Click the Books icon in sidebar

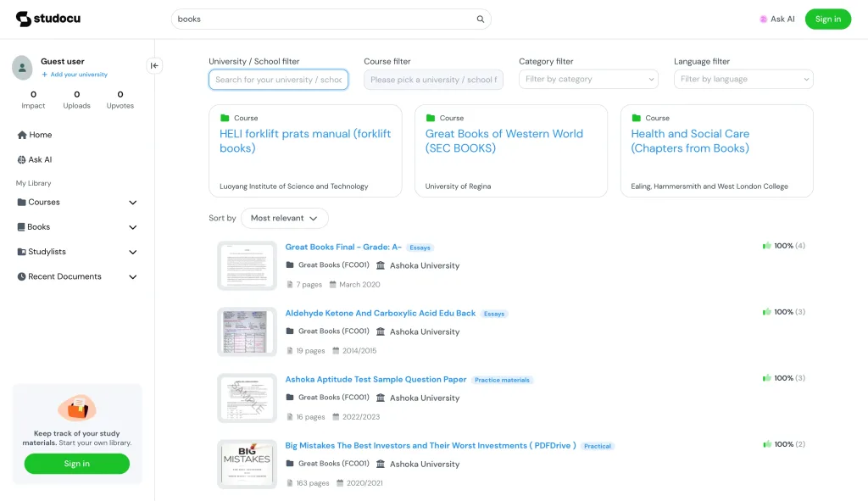21,227
